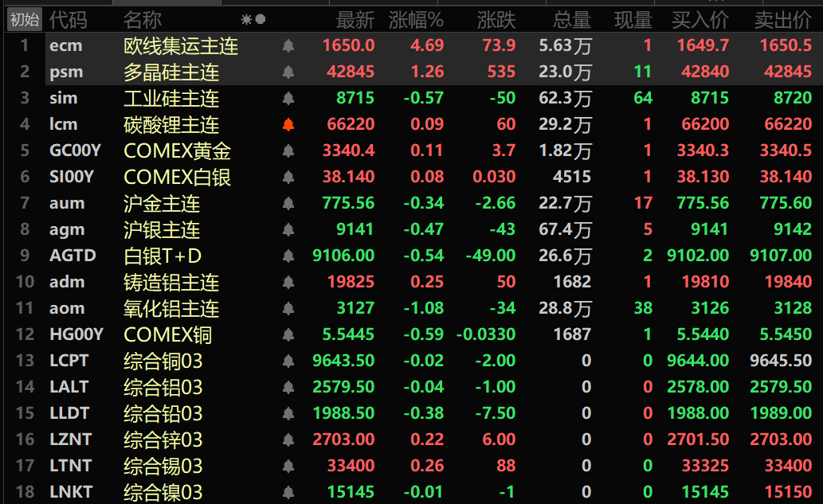Click change value -0.0330
823x504 pixels.
486,334
